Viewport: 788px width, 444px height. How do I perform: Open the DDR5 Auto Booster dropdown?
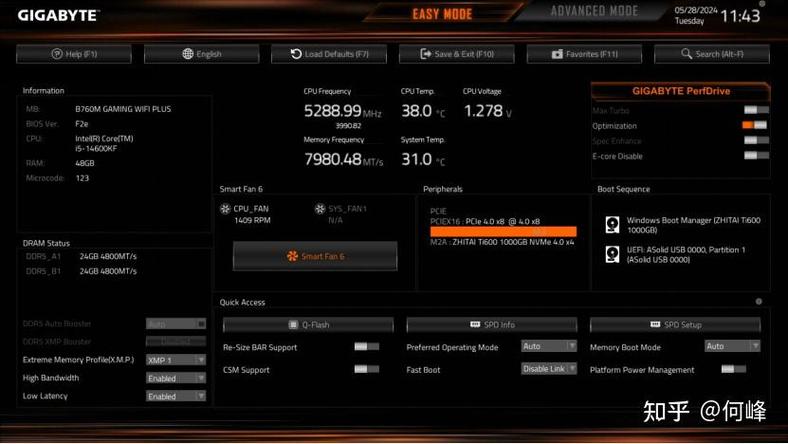pyautogui.click(x=176, y=324)
